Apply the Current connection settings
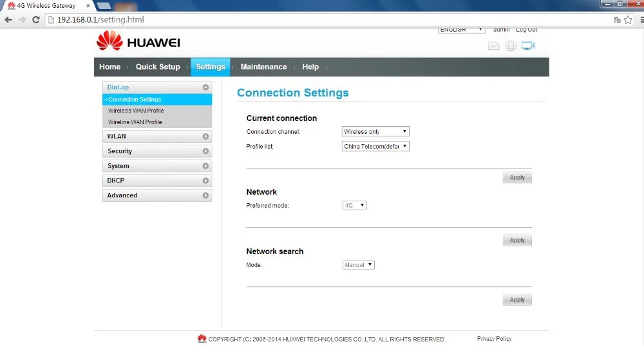Viewport: 644px width, 346px height. [517, 178]
